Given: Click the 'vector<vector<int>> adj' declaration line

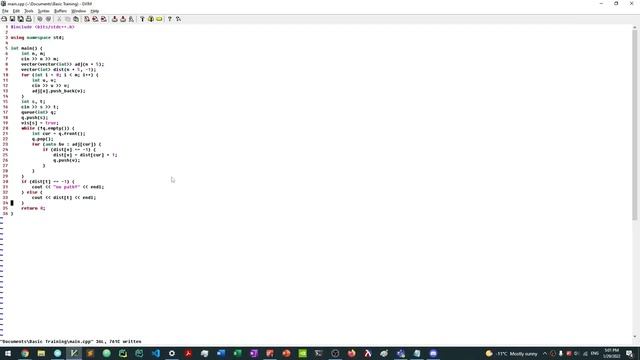Looking at the screenshot, I should click(62, 64).
